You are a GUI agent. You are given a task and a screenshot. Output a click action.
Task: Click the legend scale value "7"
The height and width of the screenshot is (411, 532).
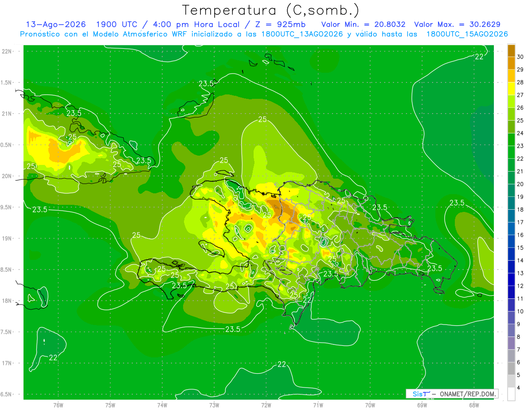pyautogui.click(x=518, y=349)
